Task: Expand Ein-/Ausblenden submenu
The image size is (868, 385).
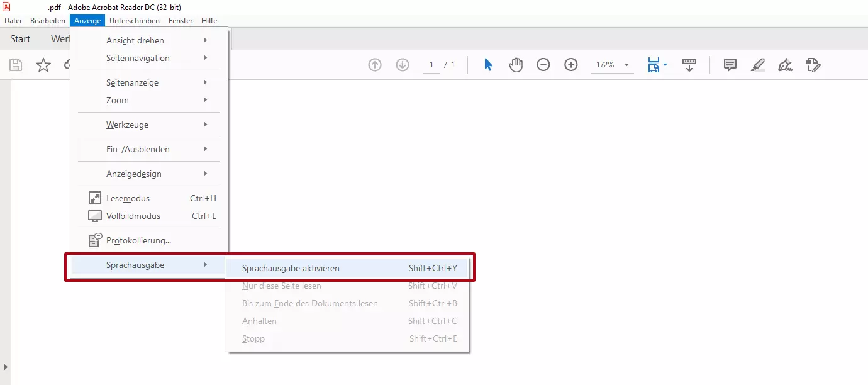Action: [149, 149]
